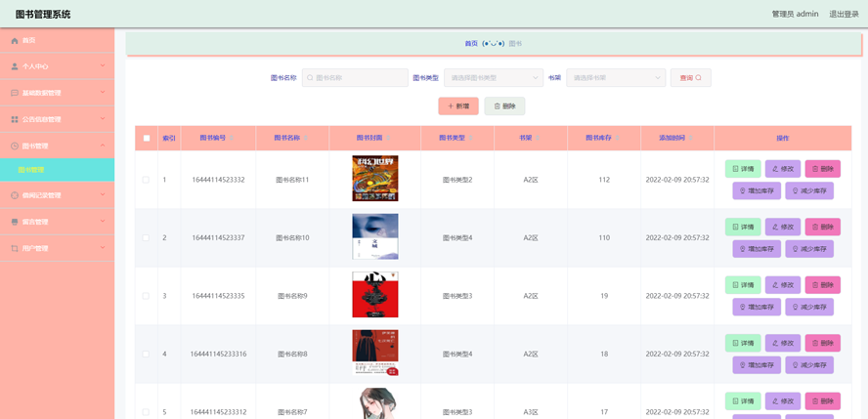The image size is (868, 419).
Task: Click the batch 删除 button above table
Action: click(504, 106)
